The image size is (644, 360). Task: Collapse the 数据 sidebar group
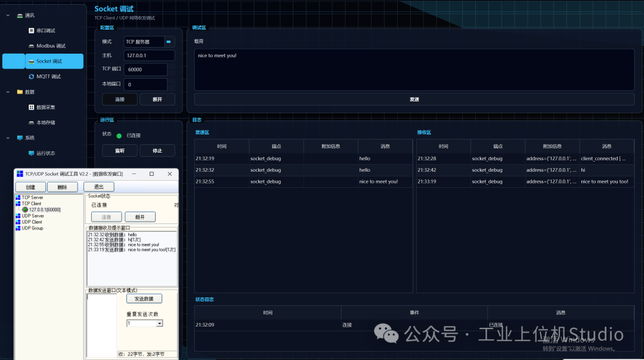8,92
